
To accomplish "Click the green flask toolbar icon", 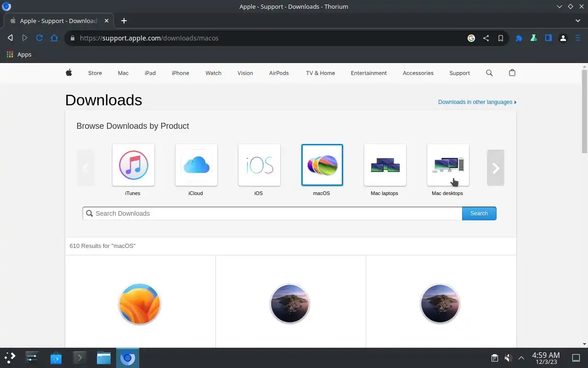I will pyautogui.click(x=534, y=38).
